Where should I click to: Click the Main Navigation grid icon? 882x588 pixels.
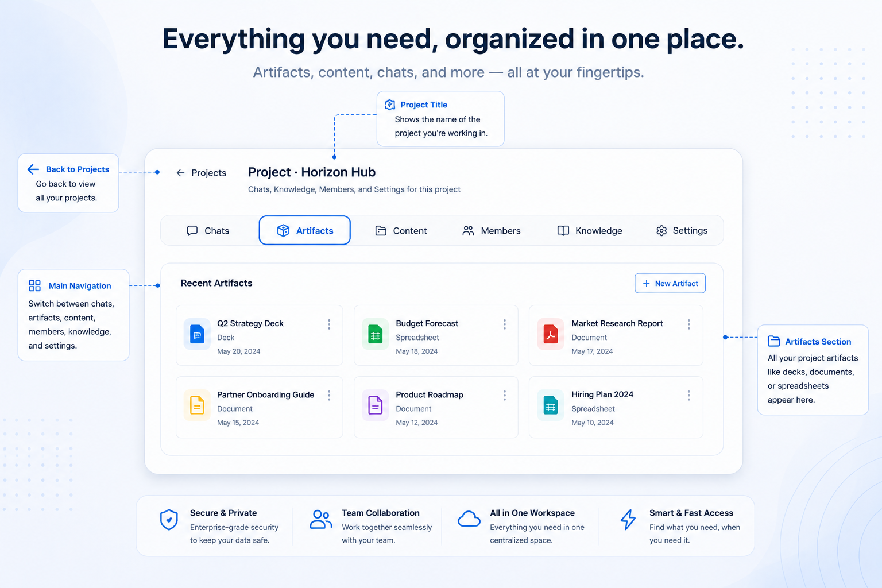click(34, 285)
